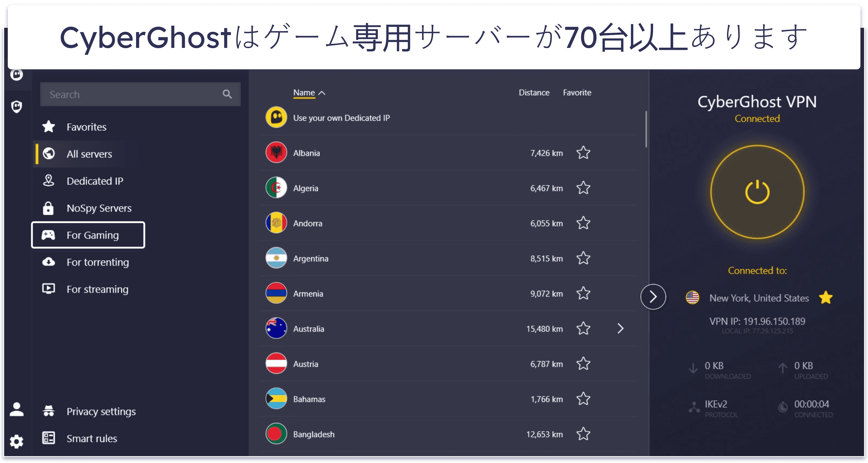Open the settings gear icon
Image resolution: width=868 pixels, height=463 pixels.
[17, 442]
